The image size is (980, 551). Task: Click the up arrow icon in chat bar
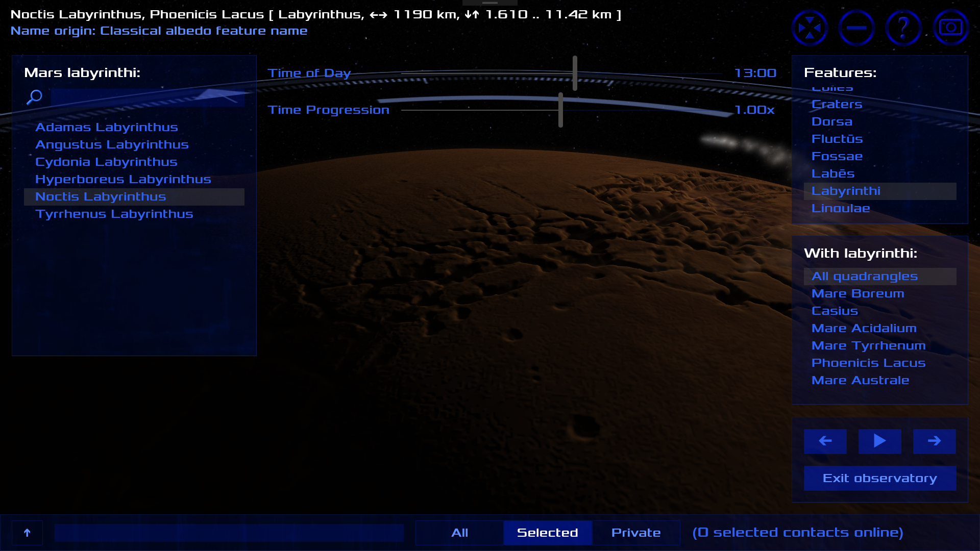[x=27, y=533]
